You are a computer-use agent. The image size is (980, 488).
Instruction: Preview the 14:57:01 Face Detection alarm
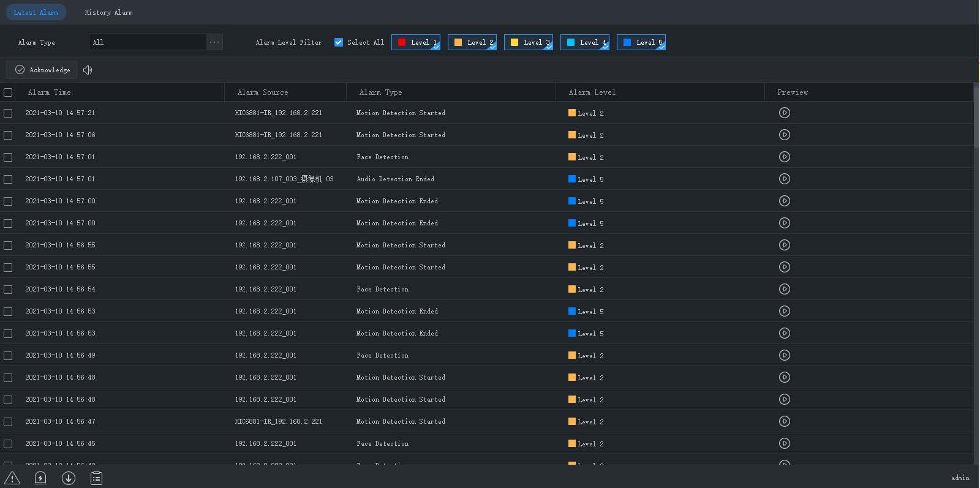click(785, 157)
